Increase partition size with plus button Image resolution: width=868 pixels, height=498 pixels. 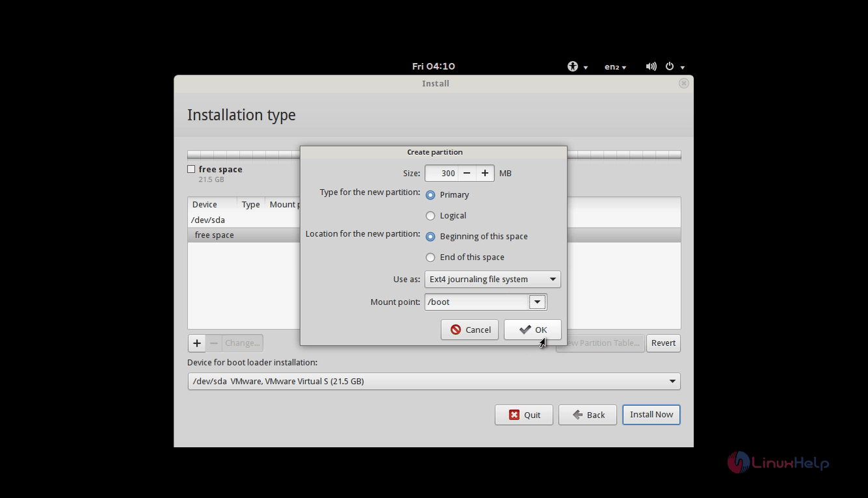point(485,173)
